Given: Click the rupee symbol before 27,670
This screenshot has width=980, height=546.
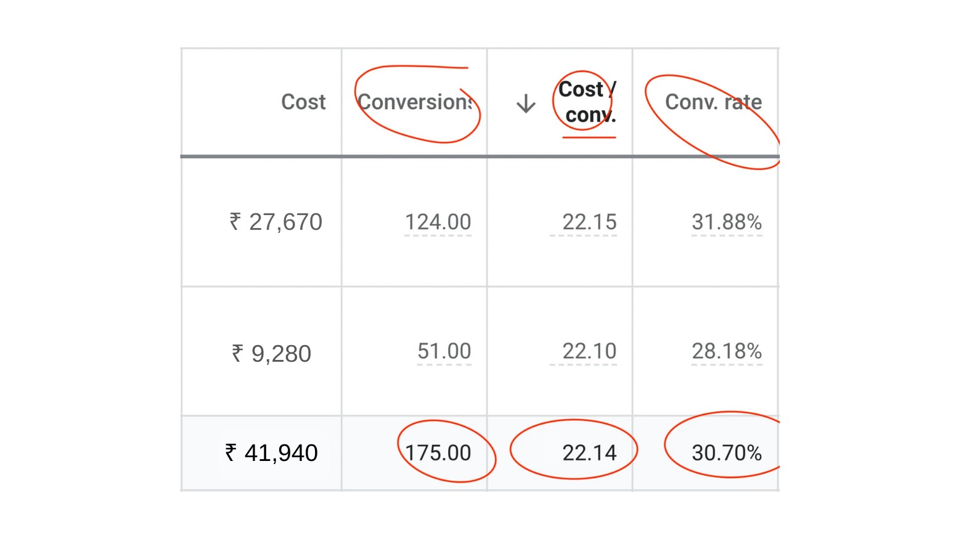Looking at the screenshot, I should [x=235, y=221].
